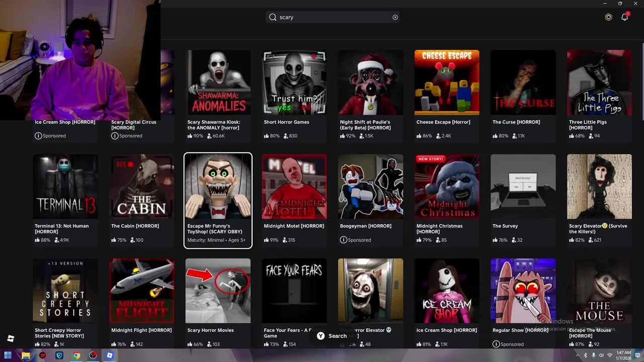Open the Windows Start menu
Screen dimensions: 644x362
pyautogui.click(x=8, y=355)
